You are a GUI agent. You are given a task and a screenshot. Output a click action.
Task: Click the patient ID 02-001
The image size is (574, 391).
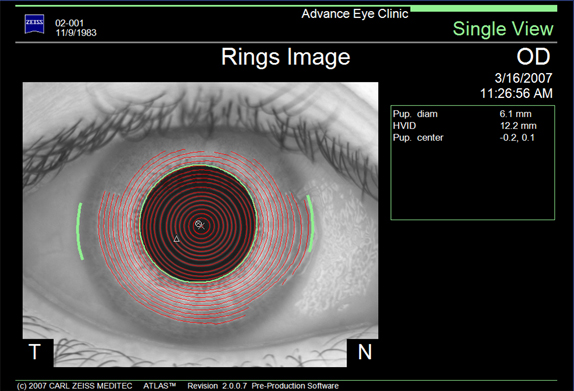pyautogui.click(x=70, y=23)
